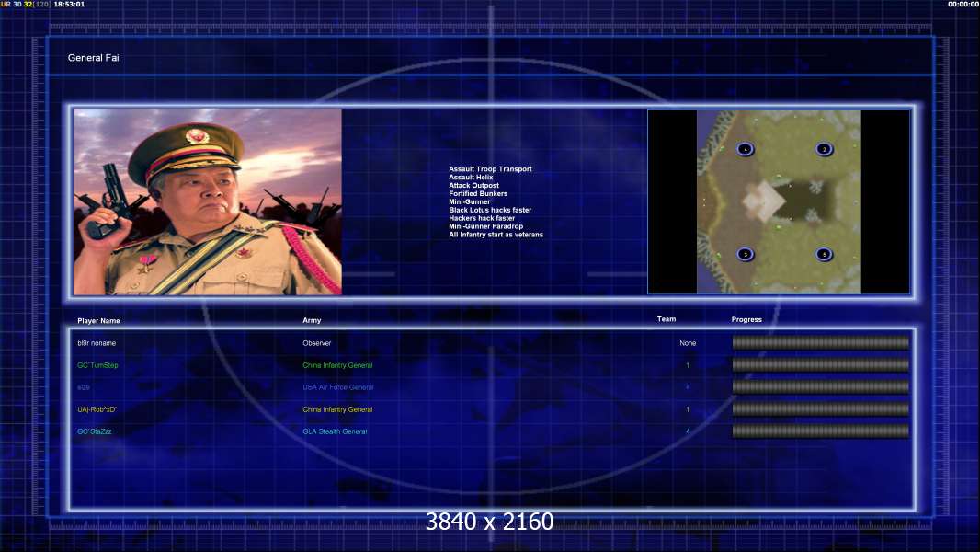Click the bl9r noname loading progress bar
The image size is (980, 552).
pos(821,342)
